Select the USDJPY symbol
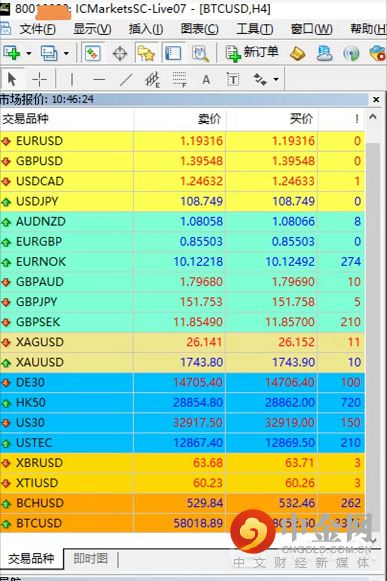 tap(37, 201)
